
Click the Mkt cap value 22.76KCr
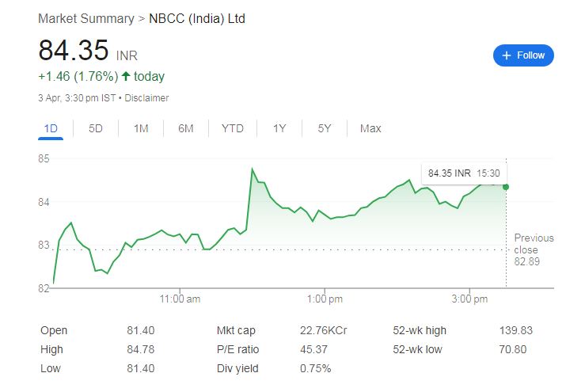click(x=323, y=330)
